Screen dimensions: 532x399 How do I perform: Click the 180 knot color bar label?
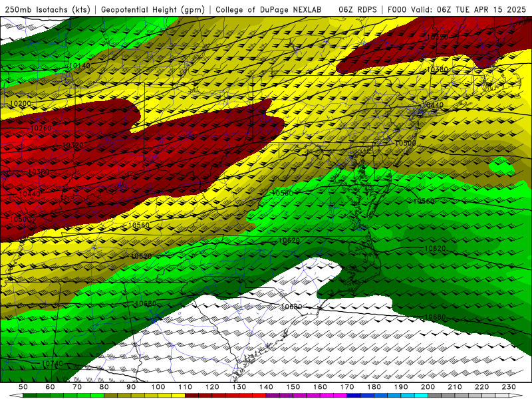[x=374, y=387]
